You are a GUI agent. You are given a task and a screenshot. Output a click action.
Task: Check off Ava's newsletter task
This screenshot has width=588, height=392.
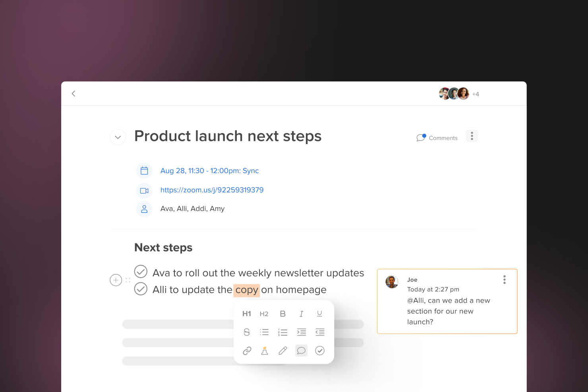pos(141,272)
